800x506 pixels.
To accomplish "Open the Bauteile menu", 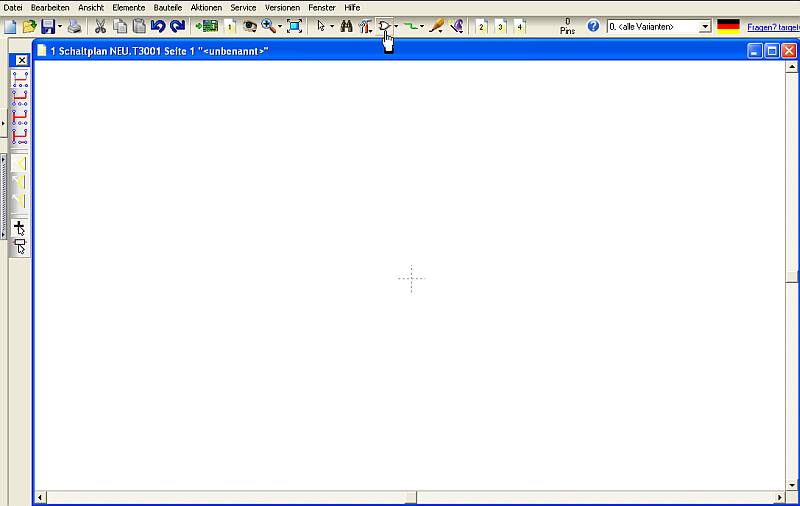I will coord(167,7).
